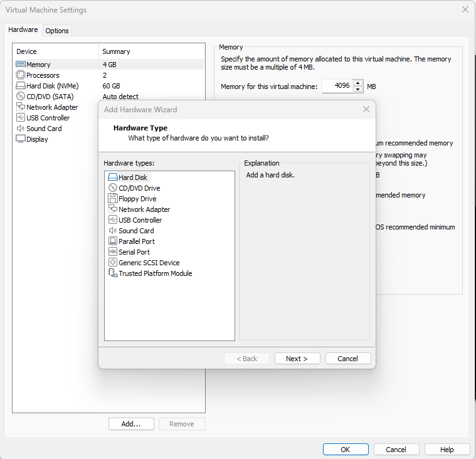The image size is (476, 459).
Task: Select the "4 GB" memory summary
Action: [x=109, y=65]
